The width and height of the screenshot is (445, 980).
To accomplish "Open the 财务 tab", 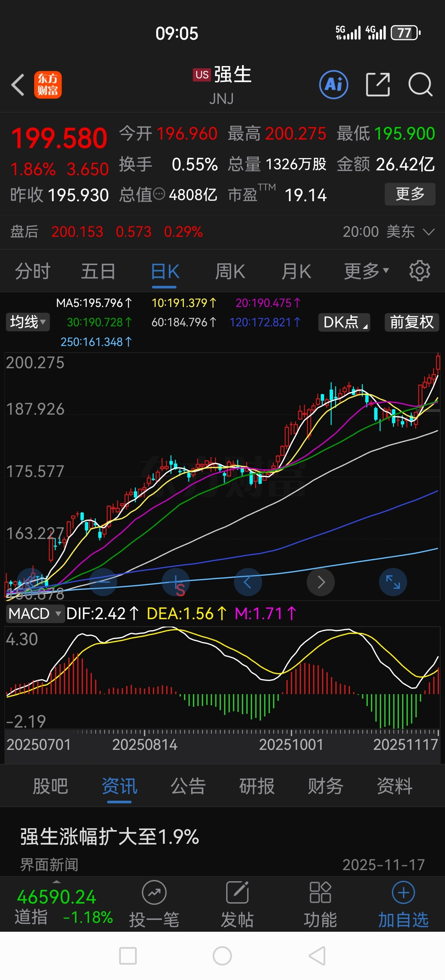I will click(326, 786).
